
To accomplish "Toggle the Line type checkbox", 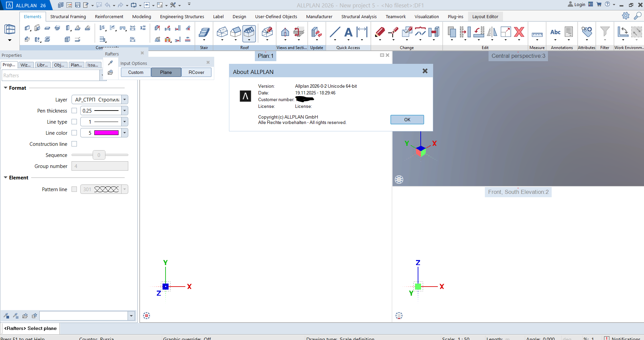I will 74,122.
